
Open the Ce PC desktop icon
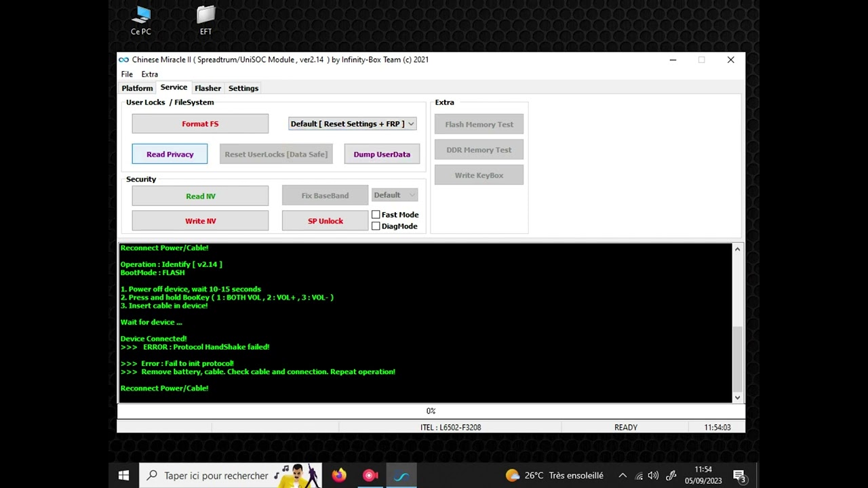[141, 20]
